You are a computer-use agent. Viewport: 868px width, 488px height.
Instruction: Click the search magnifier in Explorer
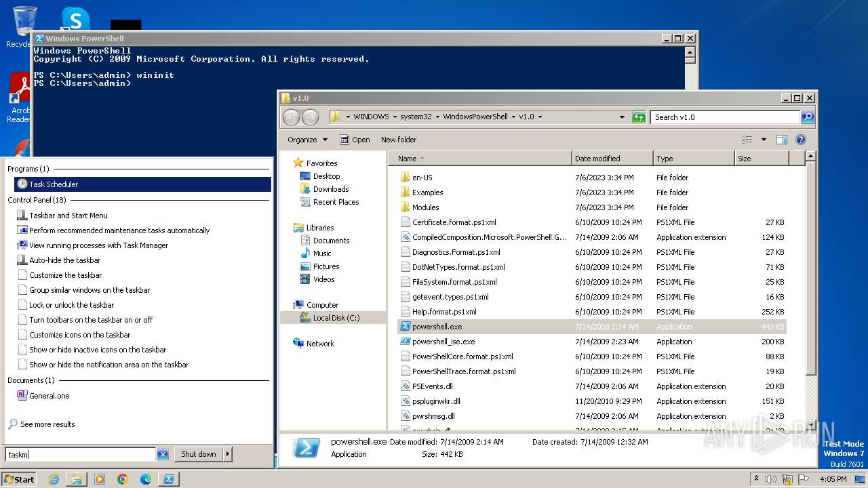tap(807, 117)
